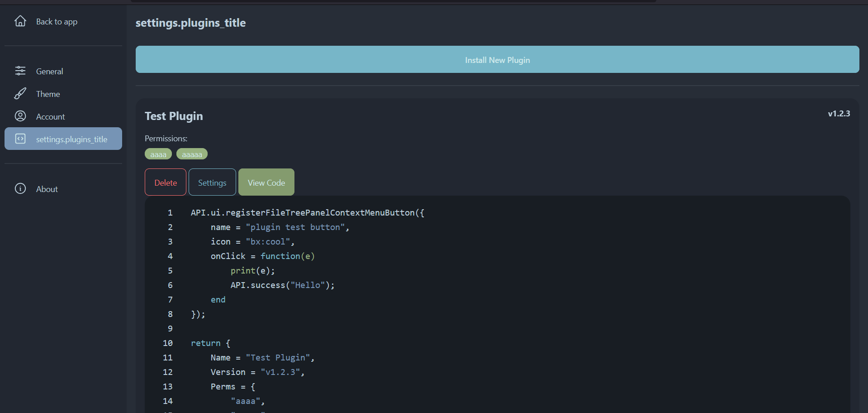Image resolution: width=868 pixels, height=413 pixels.
Task: Click the API.success("Hello") code line
Action: click(282, 285)
